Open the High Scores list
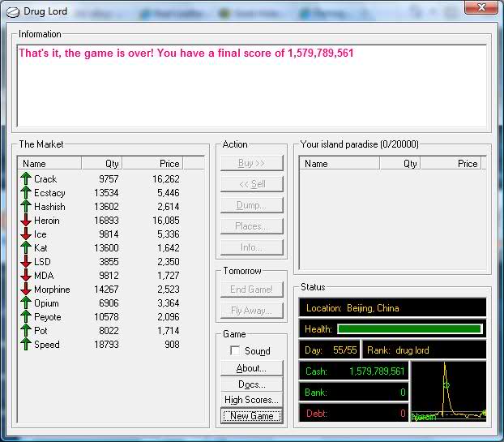 pyautogui.click(x=251, y=400)
